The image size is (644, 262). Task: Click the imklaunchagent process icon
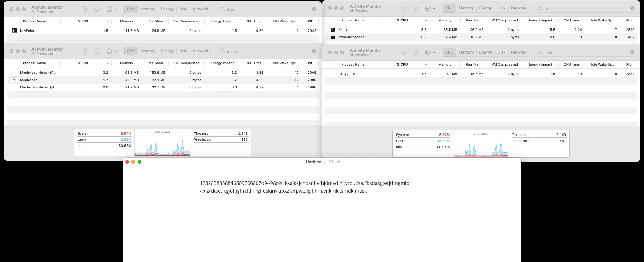coord(333,37)
